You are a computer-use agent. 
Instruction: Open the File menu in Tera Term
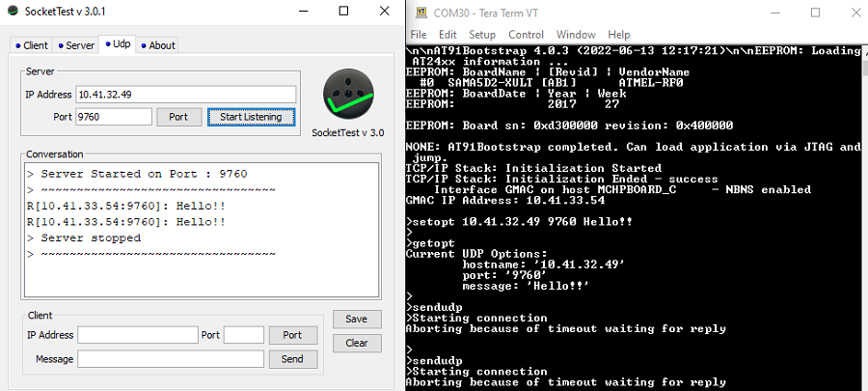coord(419,35)
